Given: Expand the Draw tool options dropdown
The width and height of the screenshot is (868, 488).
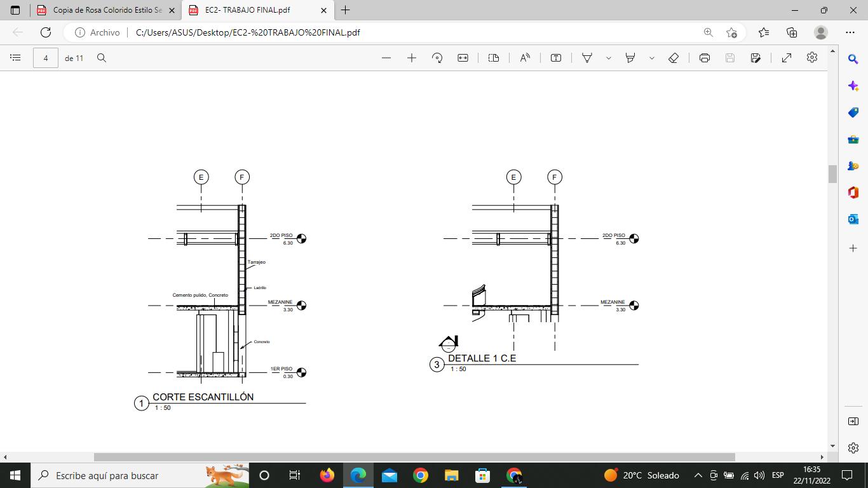Looking at the screenshot, I should click(609, 58).
